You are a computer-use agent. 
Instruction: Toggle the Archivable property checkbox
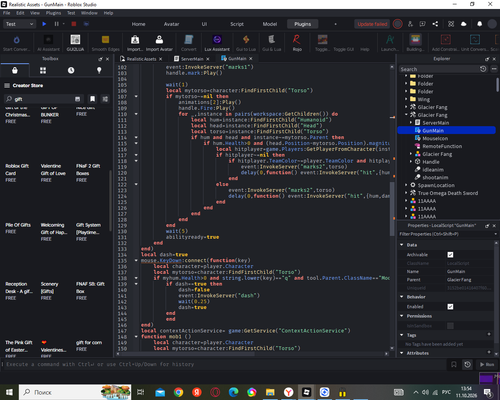[450, 255]
